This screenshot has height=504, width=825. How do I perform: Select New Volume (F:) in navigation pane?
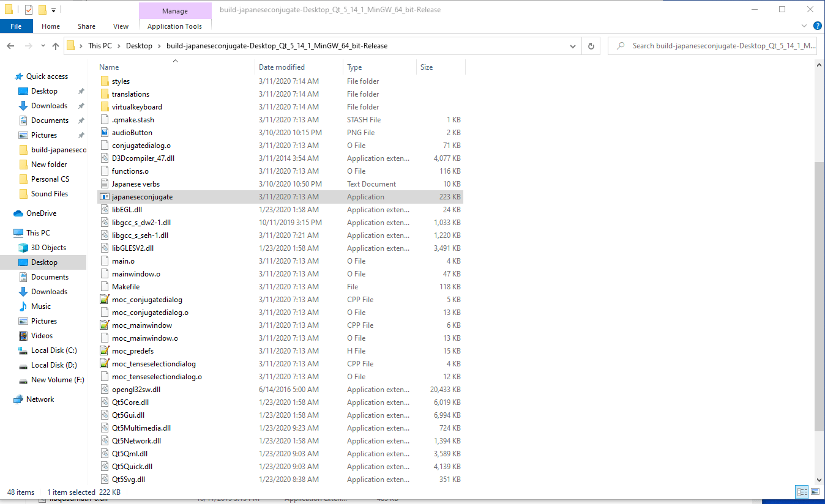click(x=58, y=380)
